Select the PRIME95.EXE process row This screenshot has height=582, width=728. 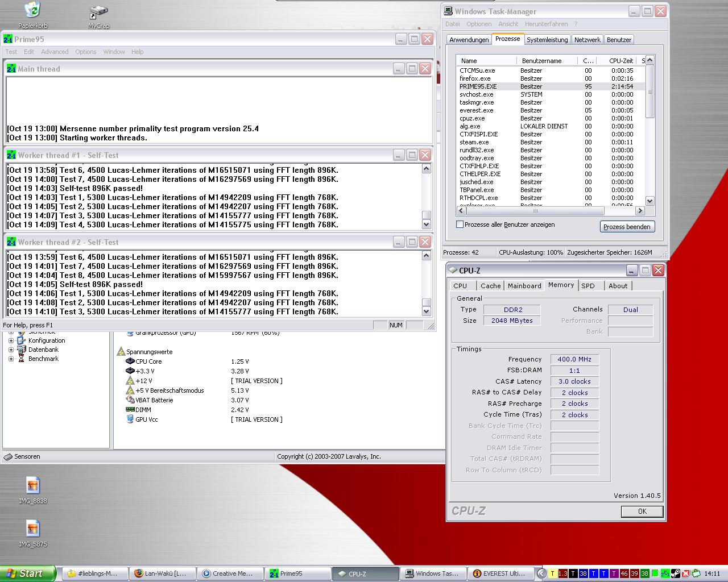tap(551, 86)
